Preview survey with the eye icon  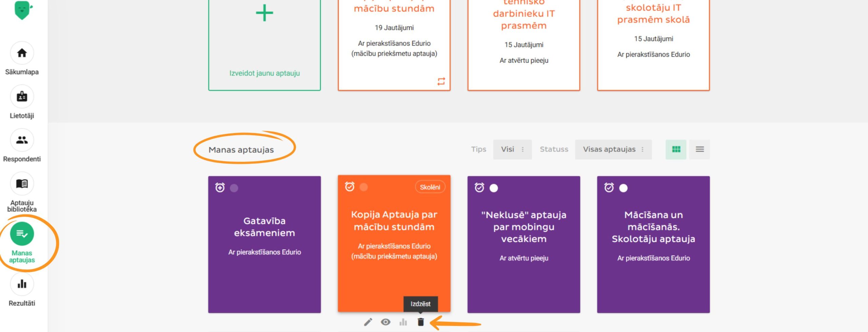tap(386, 322)
